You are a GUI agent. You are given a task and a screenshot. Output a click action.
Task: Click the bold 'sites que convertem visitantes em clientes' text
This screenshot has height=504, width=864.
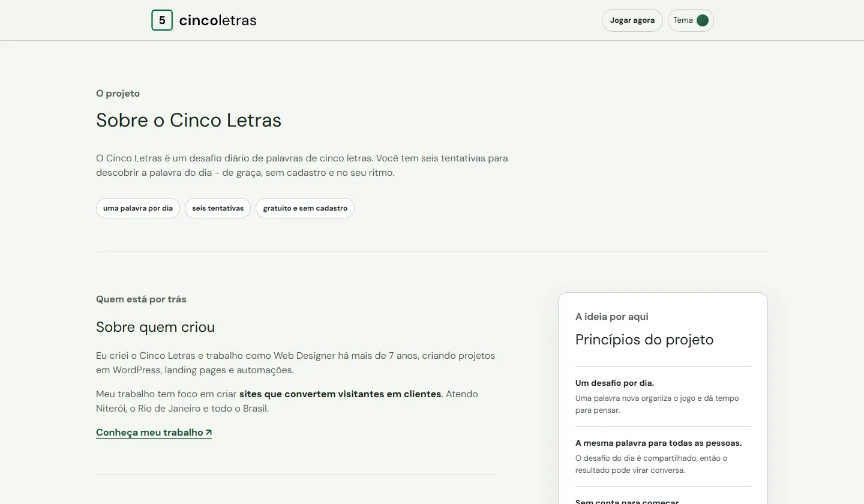point(340,394)
